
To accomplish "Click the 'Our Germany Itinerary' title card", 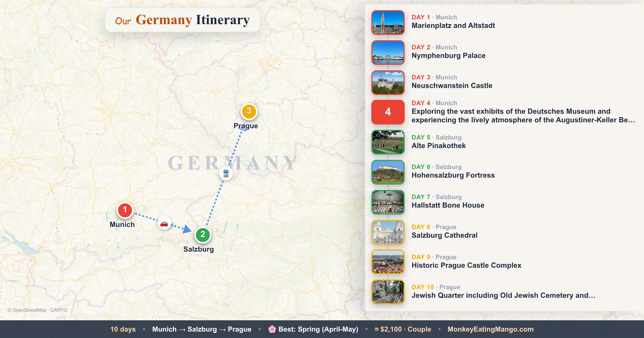I will click(x=182, y=20).
